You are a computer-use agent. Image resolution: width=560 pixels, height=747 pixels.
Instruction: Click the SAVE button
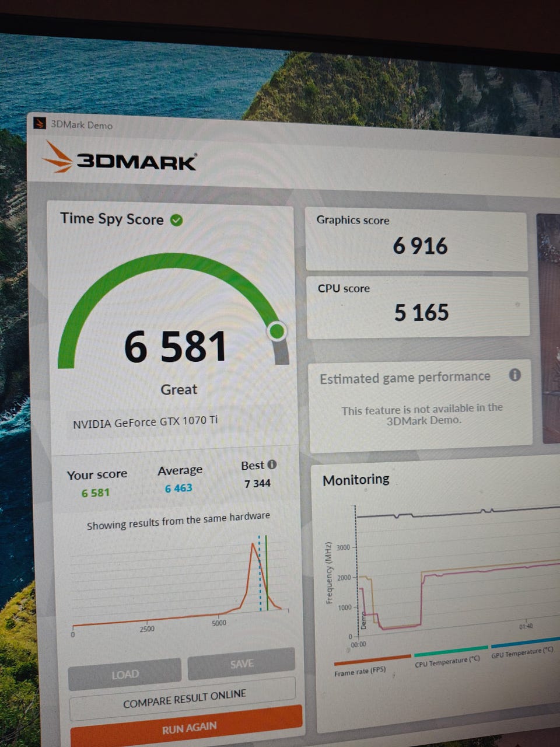pos(242,664)
